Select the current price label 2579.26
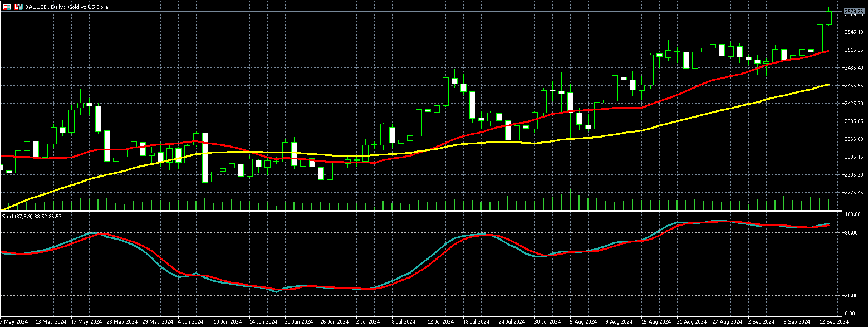The height and width of the screenshot is (327, 868). click(x=853, y=11)
